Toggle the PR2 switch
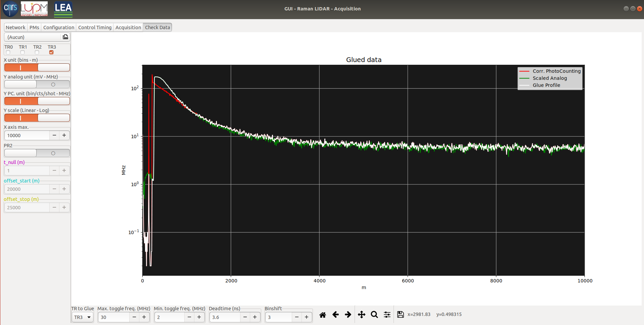This screenshot has width=644, height=325. click(37, 153)
